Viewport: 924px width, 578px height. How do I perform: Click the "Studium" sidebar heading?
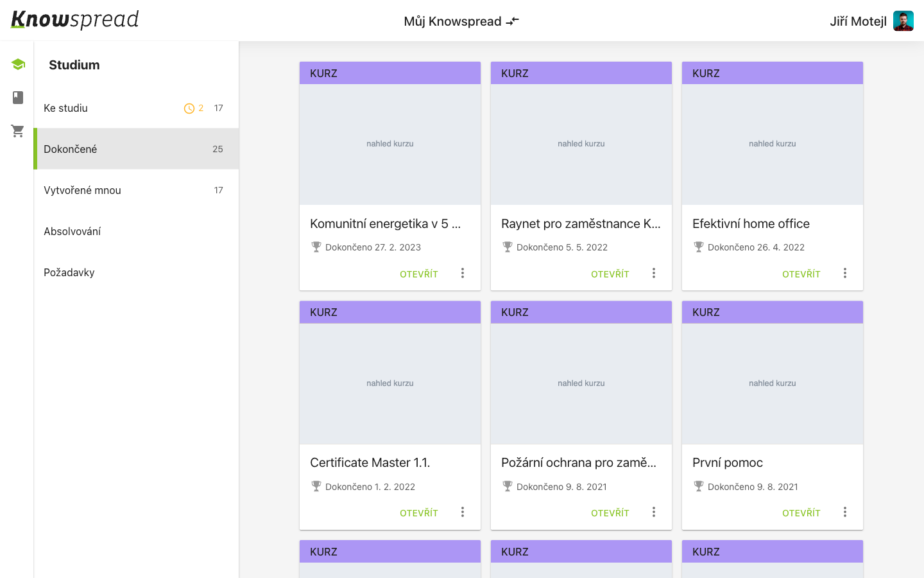[74, 65]
